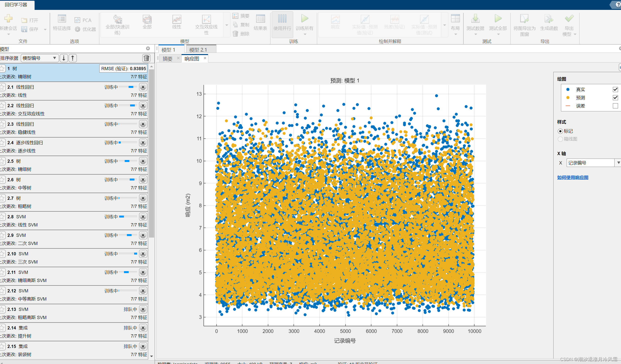This screenshot has width=621, height=364.
Task: Uncheck the 真实 (true) plot checkbox
Action: pyautogui.click(x=615, y=89)
